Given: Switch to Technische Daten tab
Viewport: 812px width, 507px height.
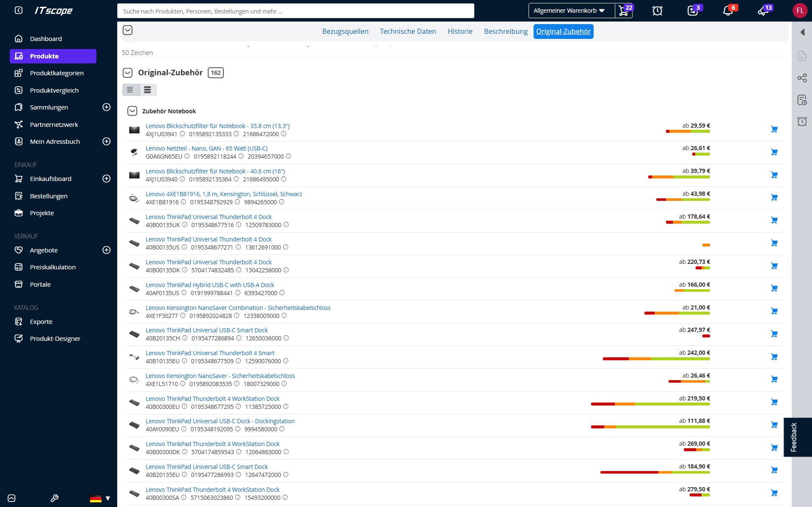Looking at the screenshot, I should click(407, 31).
